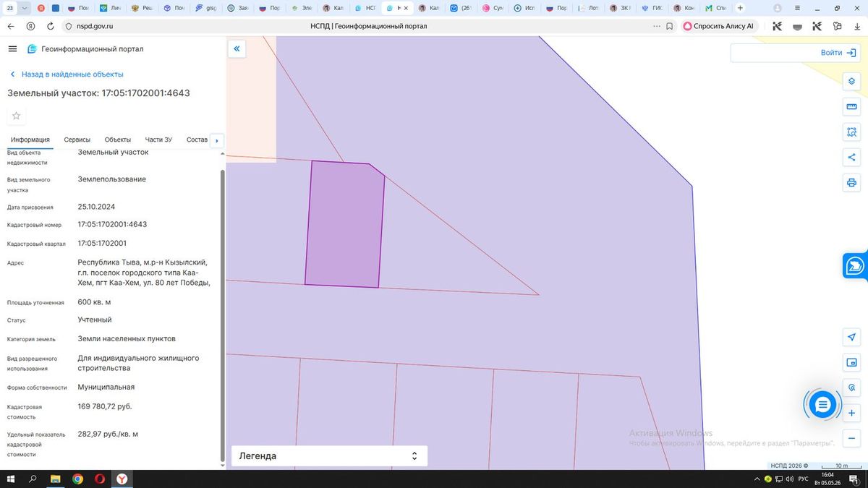868x488 pixels.
Task: Go back via Назад в найденные объекты
Action: [x=66, y=74]
